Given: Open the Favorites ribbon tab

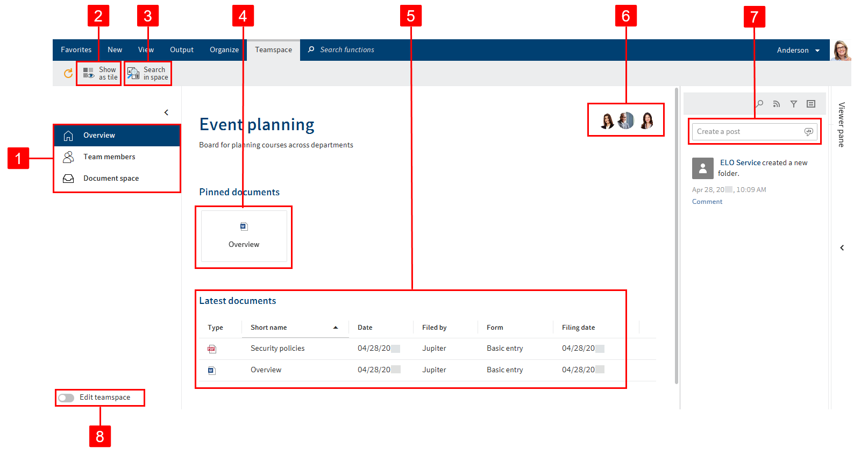Looking at the screenshot, I should click(x=76, y=50).
